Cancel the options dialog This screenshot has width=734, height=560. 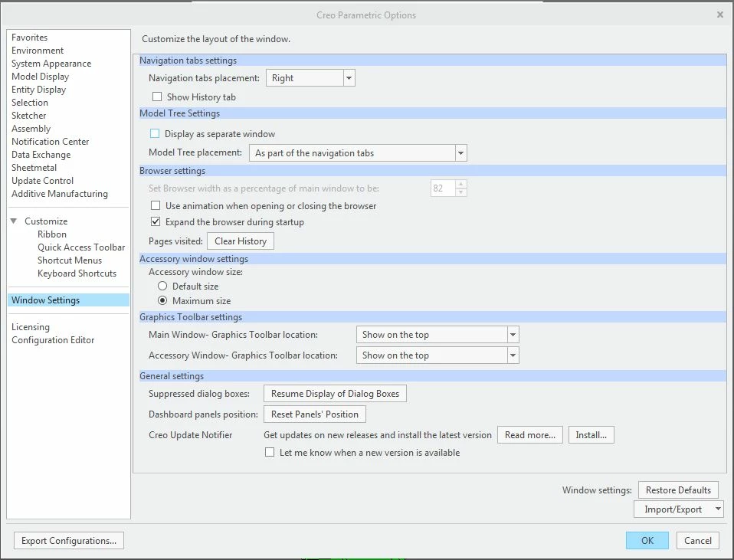click(697, 541)
